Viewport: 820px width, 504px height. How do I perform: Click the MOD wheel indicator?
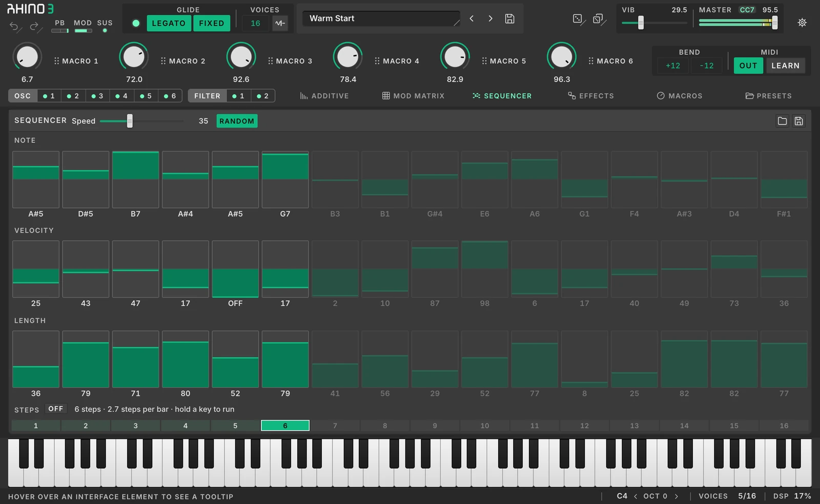pyautogui.click(x=83, y=31)
